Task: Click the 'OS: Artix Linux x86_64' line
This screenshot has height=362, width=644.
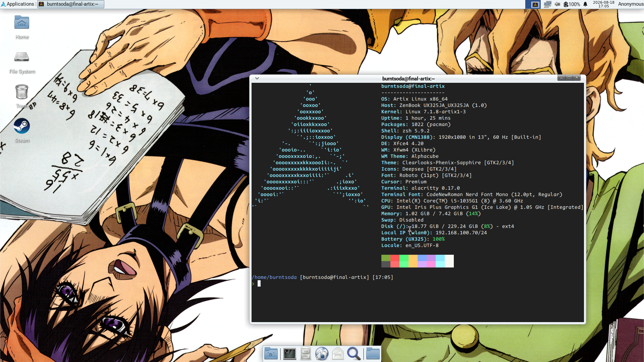Action: [414, 99]
